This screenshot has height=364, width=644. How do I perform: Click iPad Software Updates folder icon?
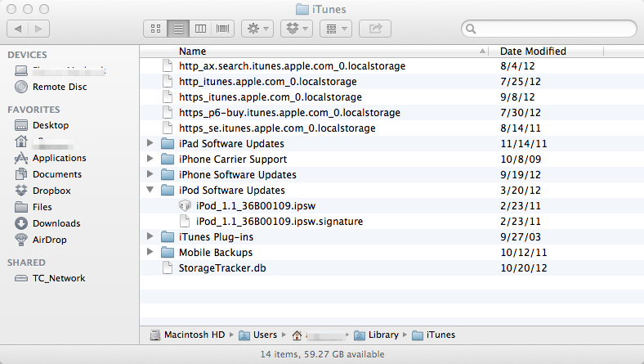click(x=168, y=143)
